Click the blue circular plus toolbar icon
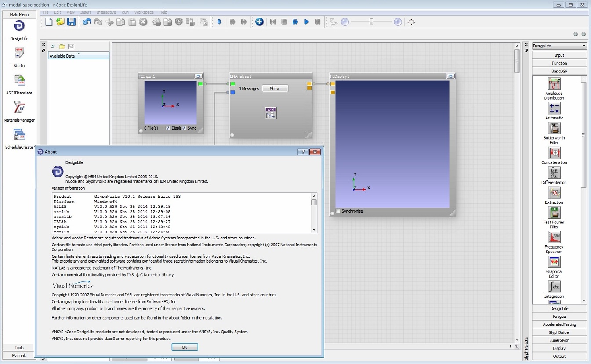Screen dimensions: 591x364 (259, 22)
